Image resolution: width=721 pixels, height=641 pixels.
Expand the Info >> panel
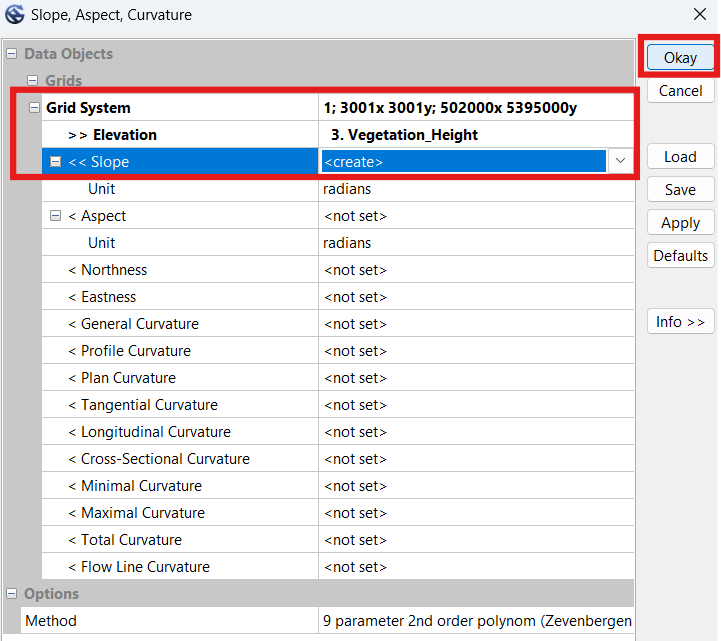[680, 322]
